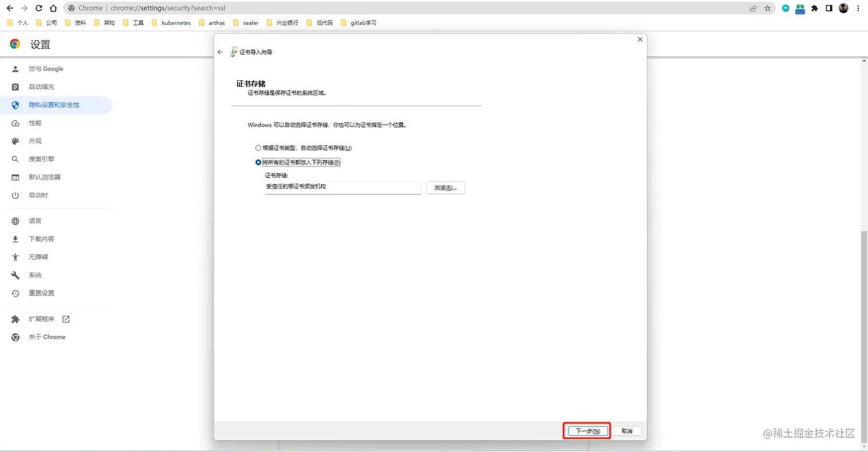Click the green circular extension icon

coord(786,8)
